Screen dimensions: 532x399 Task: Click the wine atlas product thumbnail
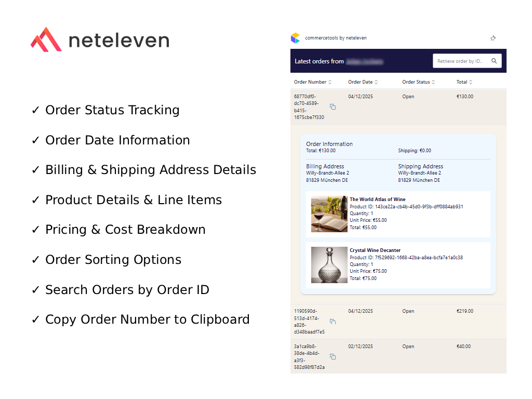pos(329,214)
